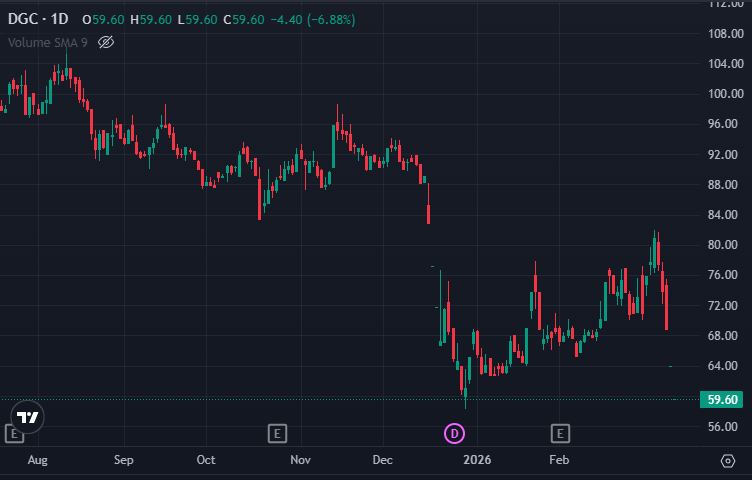Viewport: 752px width, 480px height.
Task: Open the earnings E marker near November
Action: [278, 433]
